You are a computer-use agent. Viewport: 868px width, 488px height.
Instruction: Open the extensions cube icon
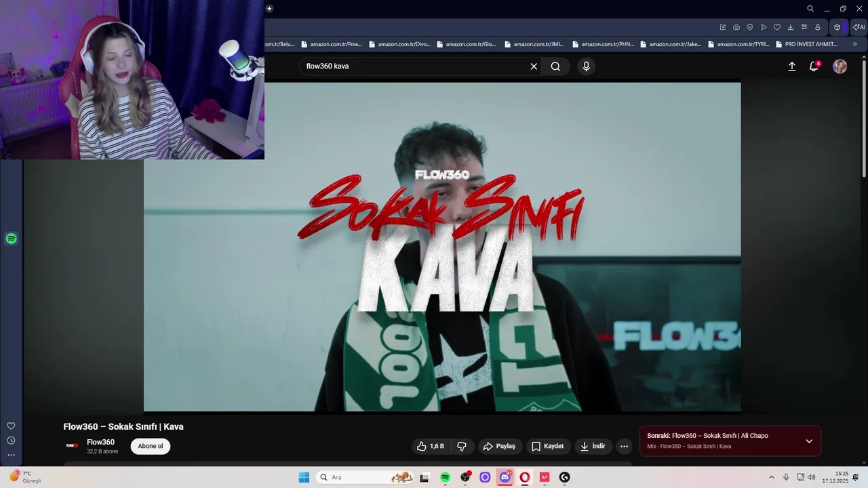pos(837,27)
